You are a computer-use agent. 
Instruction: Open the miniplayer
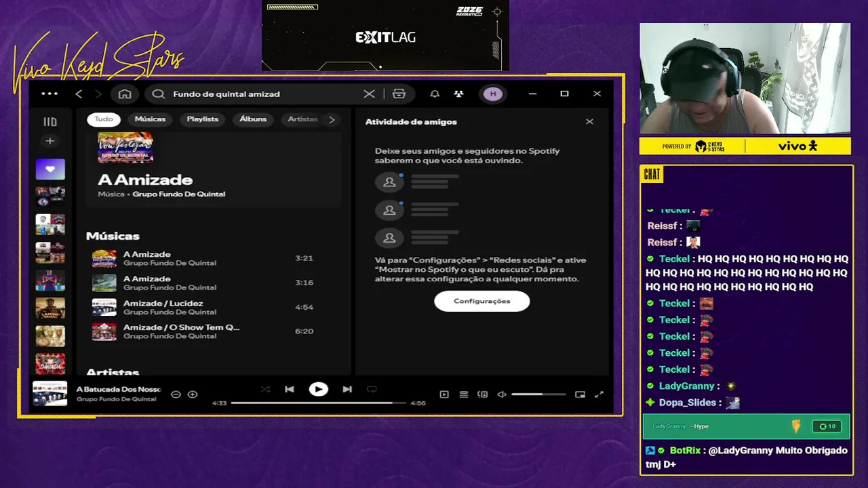pos(580,394)
